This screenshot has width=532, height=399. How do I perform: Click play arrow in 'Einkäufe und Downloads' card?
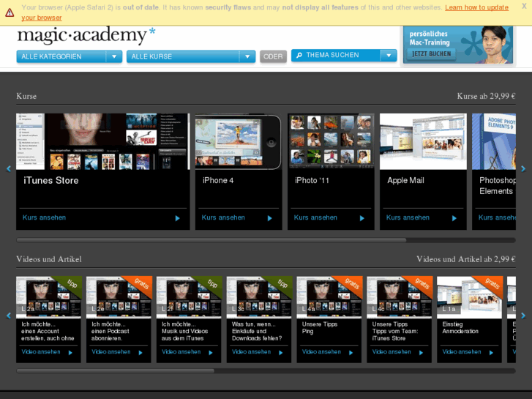tap(281, 353)
